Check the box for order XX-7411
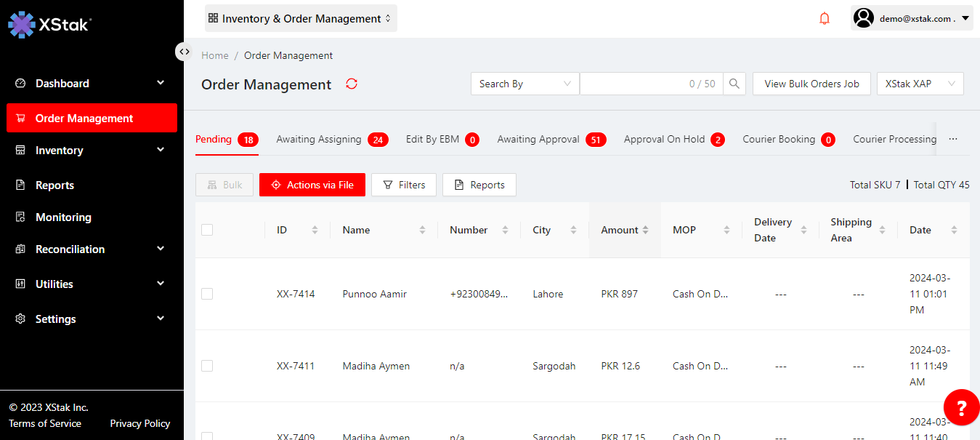Image resolution: width=980 pixels, height=440 pixels. click(x=207, y=366)
